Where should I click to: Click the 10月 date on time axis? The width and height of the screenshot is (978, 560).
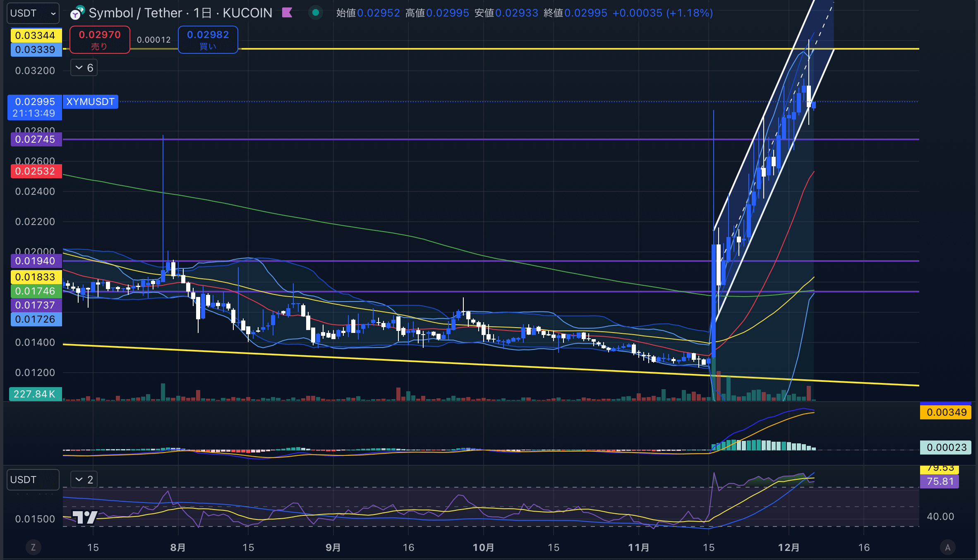coord(483,548)
